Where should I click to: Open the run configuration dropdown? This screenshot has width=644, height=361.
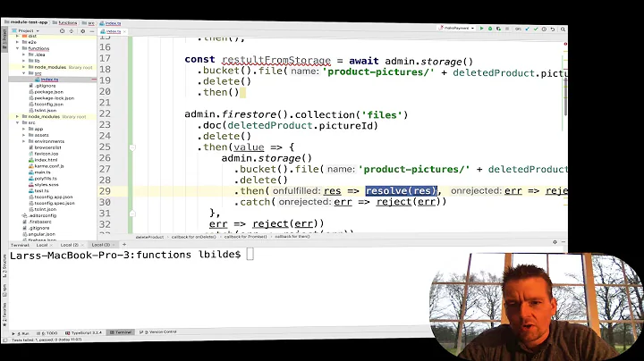click(456, 29)
